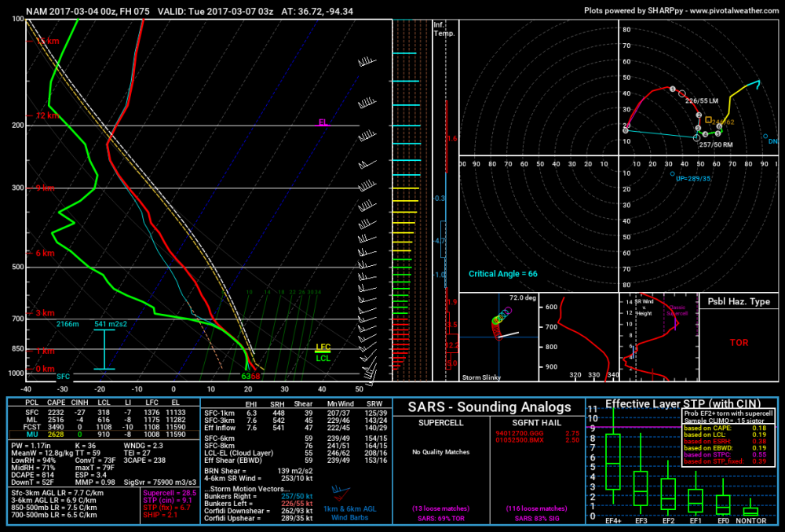Click the Effective Layer STP panel title
Screen dimensions: 785x532
pyautogui.click(x=683, y=403)
